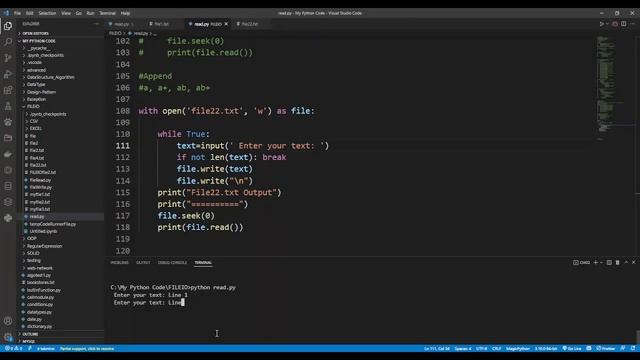
Task: Maximize the terminal panel with the up chevron
Action: [626, 262]
